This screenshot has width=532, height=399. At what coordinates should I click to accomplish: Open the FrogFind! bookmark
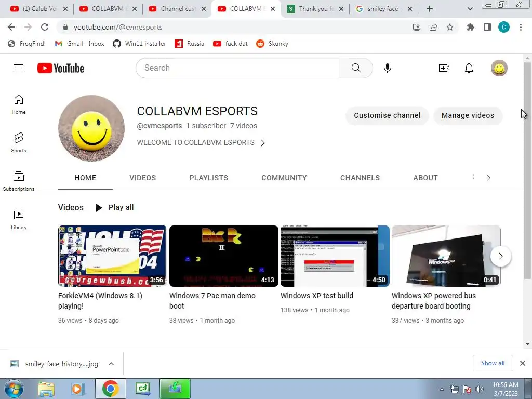pyautogui.click(x=27, y=44)
